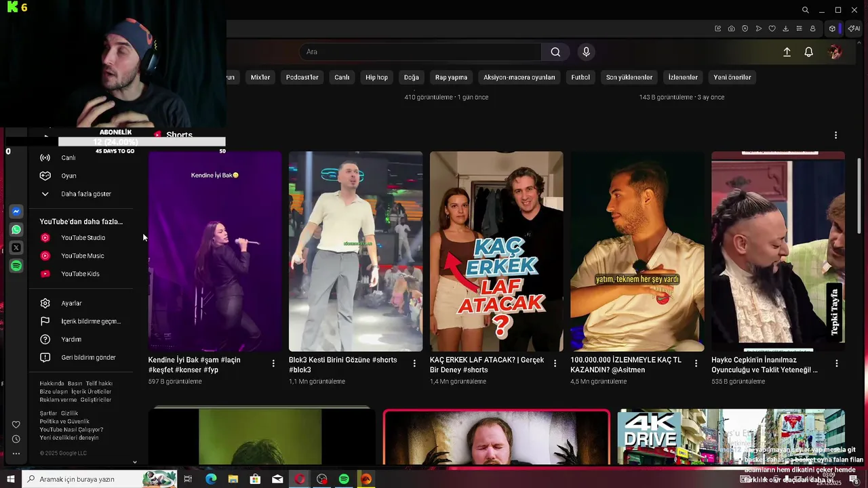The image size is (868, 488).
Task: Open X (Twitter) in the Opera sidebar
Action: (x=16, y=248)
